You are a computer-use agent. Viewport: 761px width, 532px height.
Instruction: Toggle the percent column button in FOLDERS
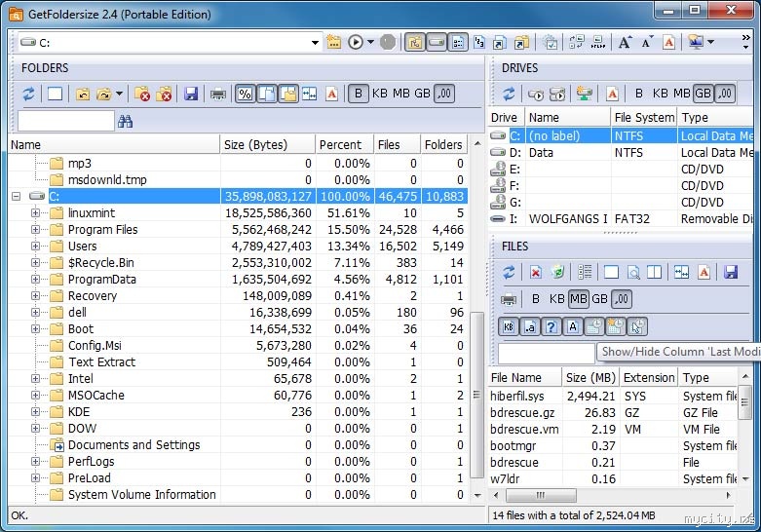pos(246,94)
